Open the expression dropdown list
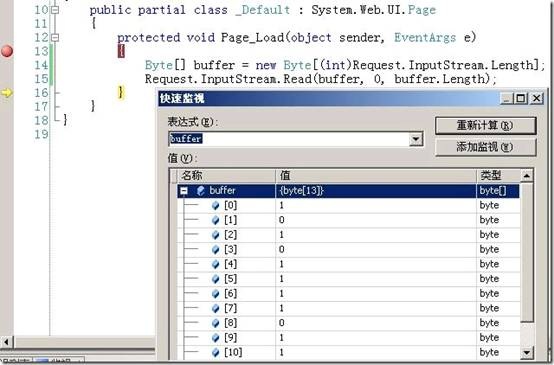 click(416, 139)
